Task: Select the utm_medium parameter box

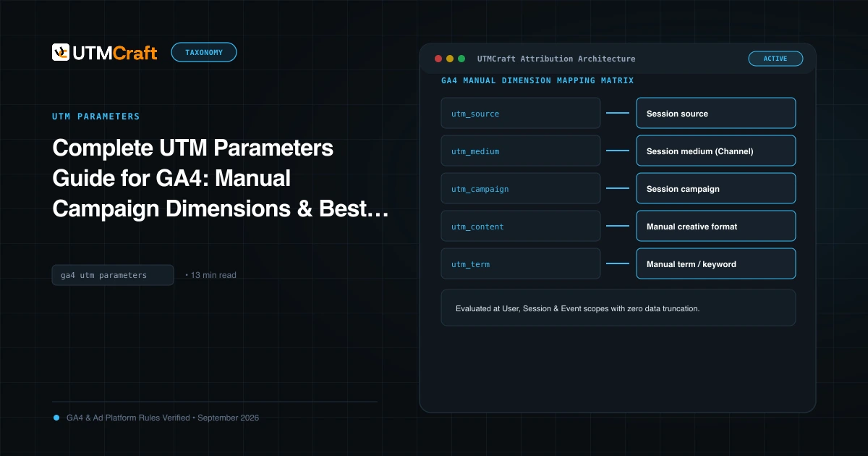Action: [521, 151]
